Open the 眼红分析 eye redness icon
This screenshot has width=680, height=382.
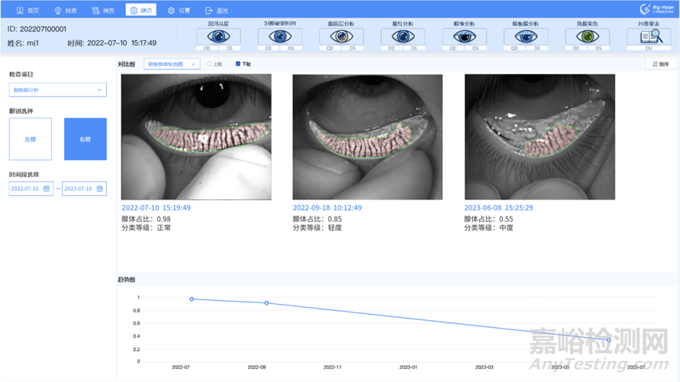click(x=403, y=36)
